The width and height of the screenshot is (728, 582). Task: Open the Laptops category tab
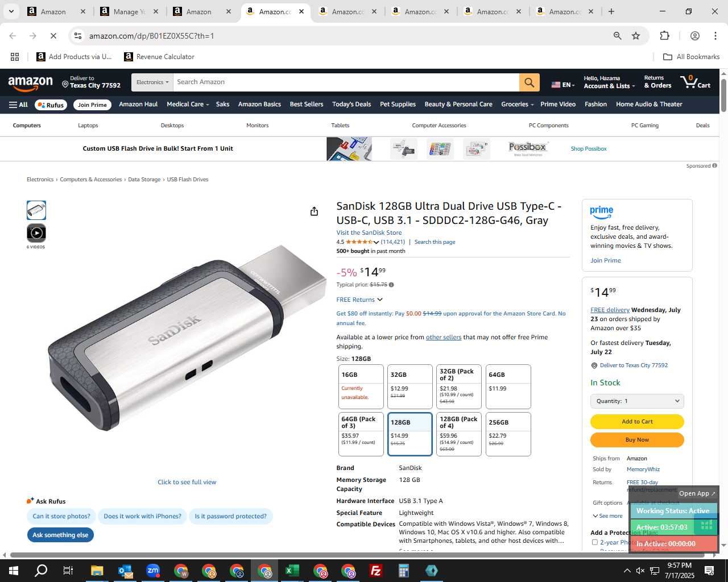pyautogui.click(x=88, y=126)
